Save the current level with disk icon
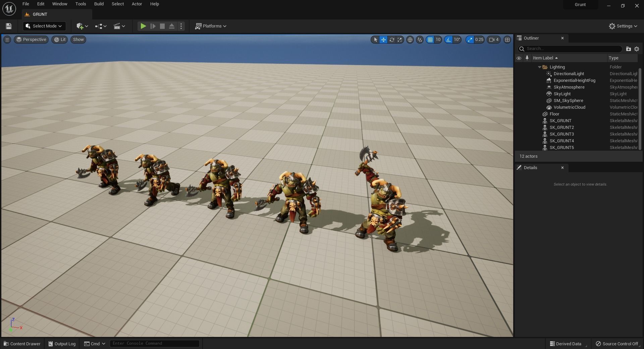This screenshot has height=349, width=644. pos(9,26)
